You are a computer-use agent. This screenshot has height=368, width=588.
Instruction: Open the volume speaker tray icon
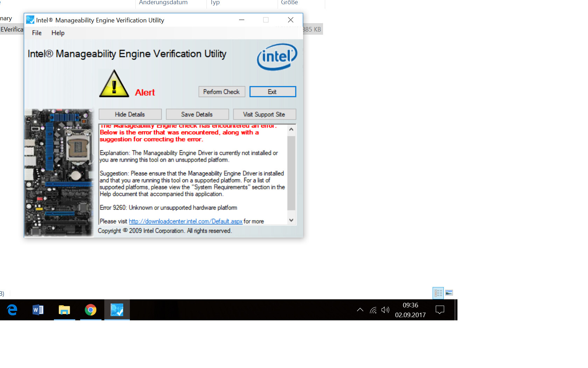coord(385,310)
